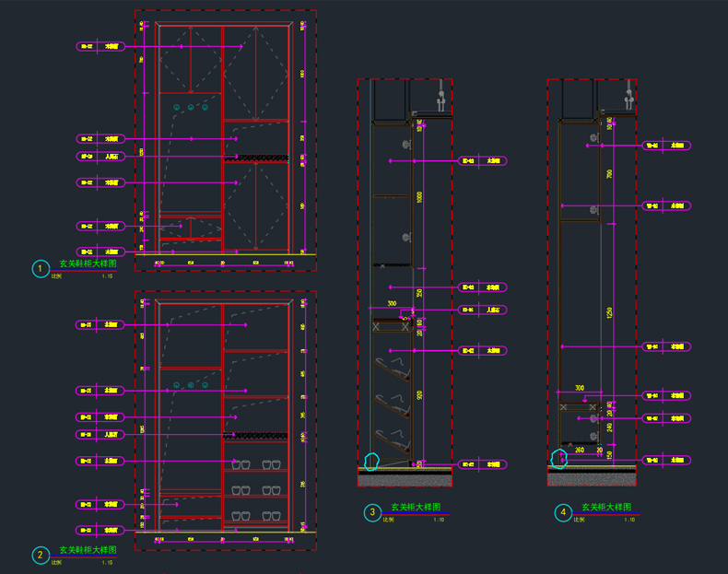Screen dimensions: 728x574
Task: Click the circled number 1 detail marker
Action: [x=41, y=269]
